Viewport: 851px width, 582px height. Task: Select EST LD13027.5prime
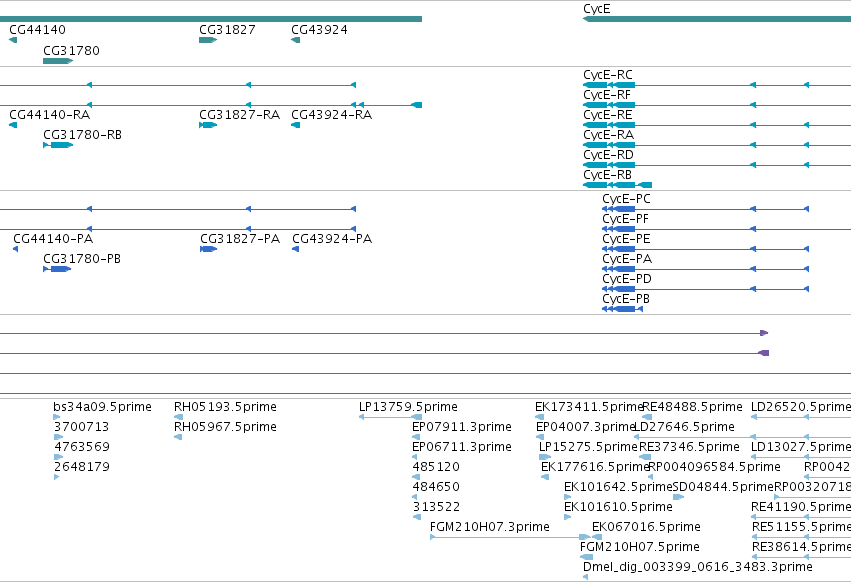click(x=801, y=447)
